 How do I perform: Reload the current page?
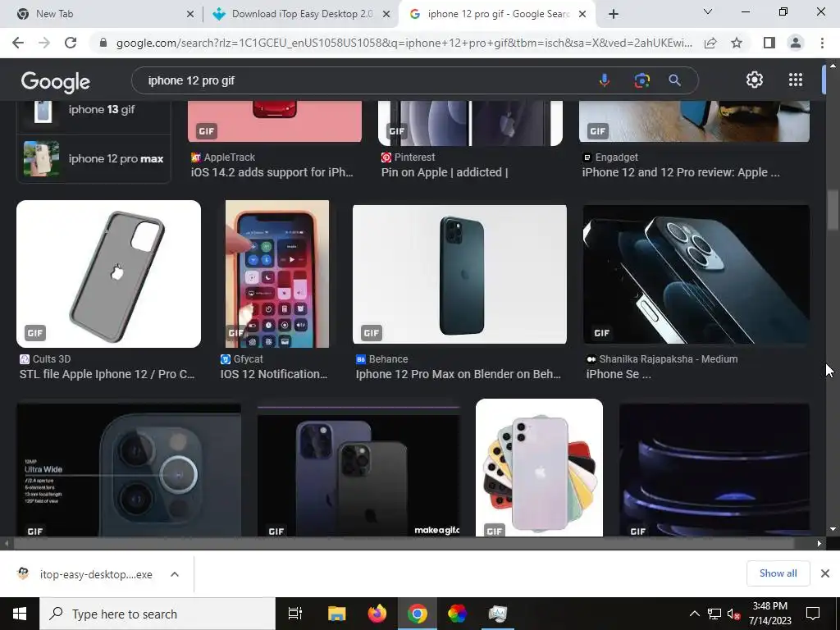coord(71,43)
